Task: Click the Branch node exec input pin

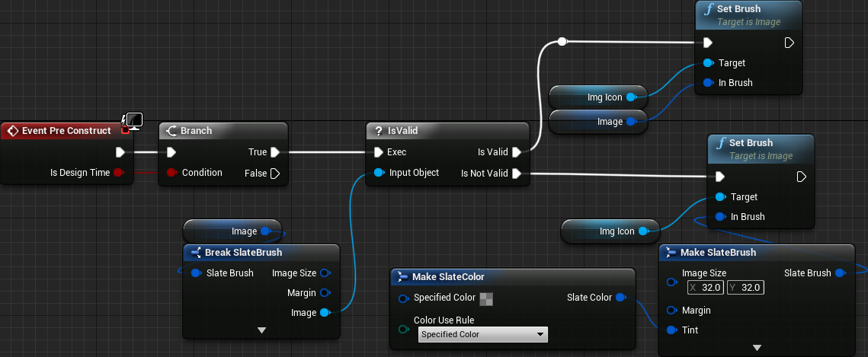Action: [x=171, y=152]
